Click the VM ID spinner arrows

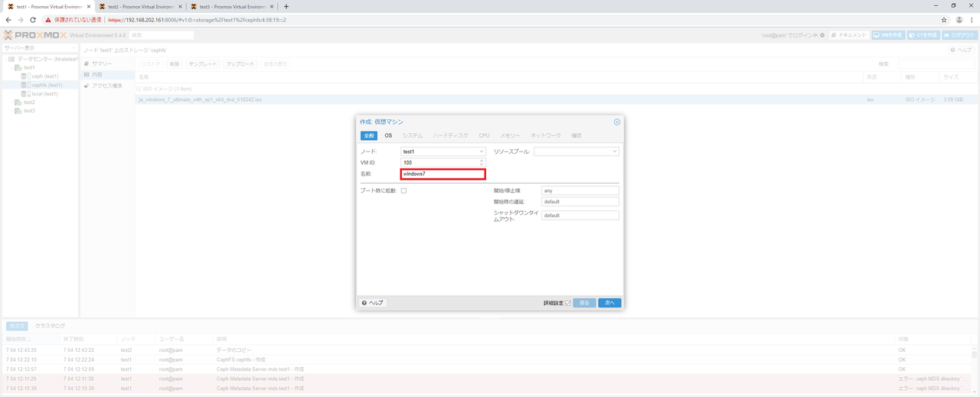coord(482,162)
